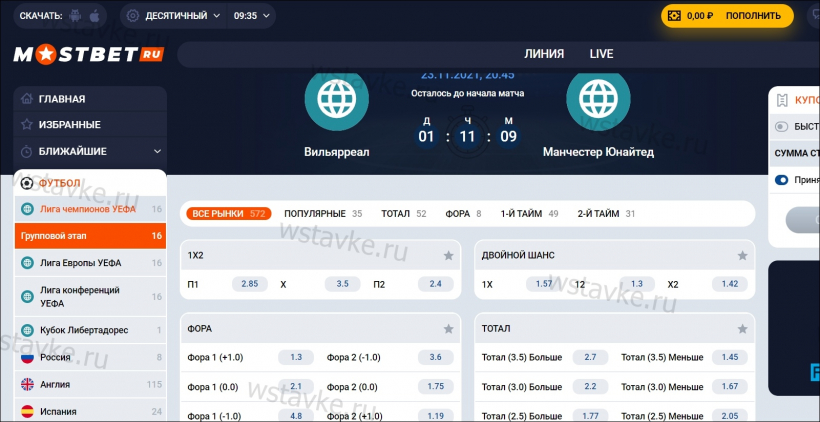Image resolution: width=820 pixels, height=422 pixels.
Task: Select the Все рынки 572 filter
Action: pyautogui.click(x=229, y=213)
